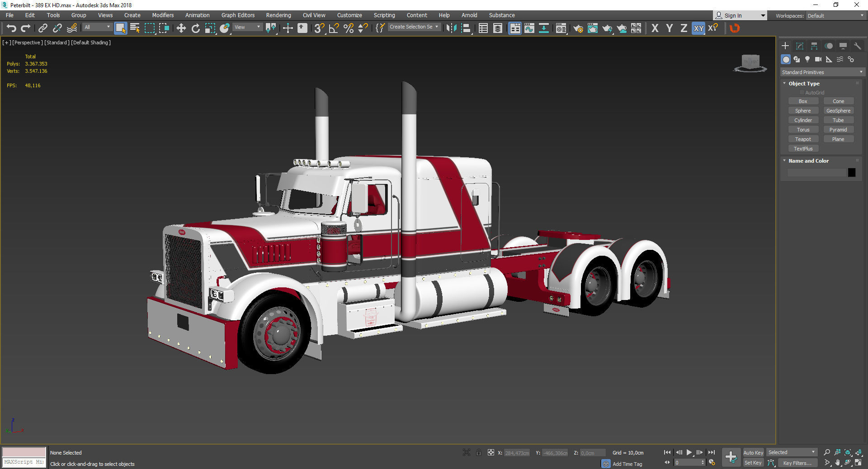
Task: Click the Align tool icon
Action: [x=466, y=28]
